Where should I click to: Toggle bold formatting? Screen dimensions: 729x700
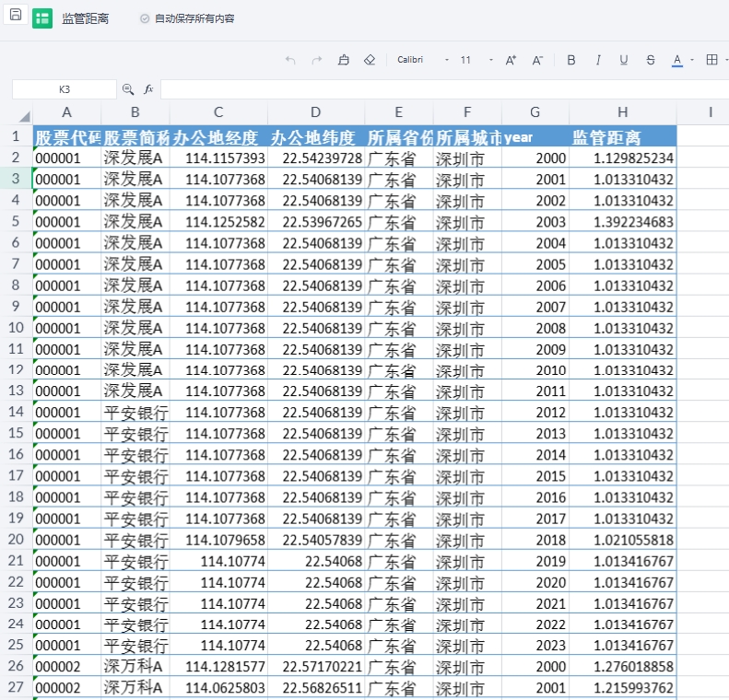571,60
